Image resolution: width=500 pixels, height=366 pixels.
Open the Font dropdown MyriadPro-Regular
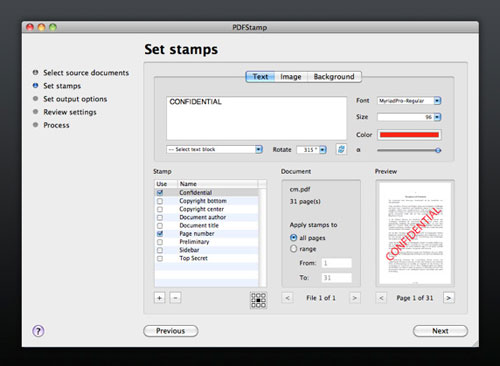[409, 100]
